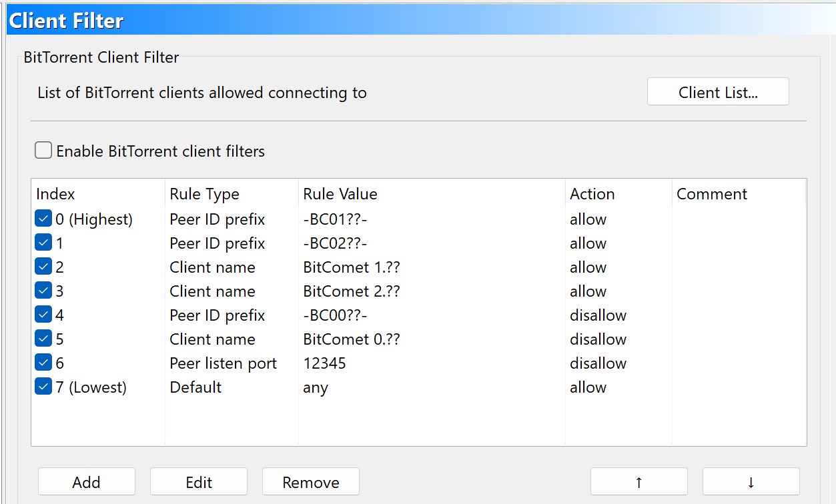Uncheck rule 0 (Highest) checkbox
Viewport: 836px width, 504px height.
[x=43, y=219]
